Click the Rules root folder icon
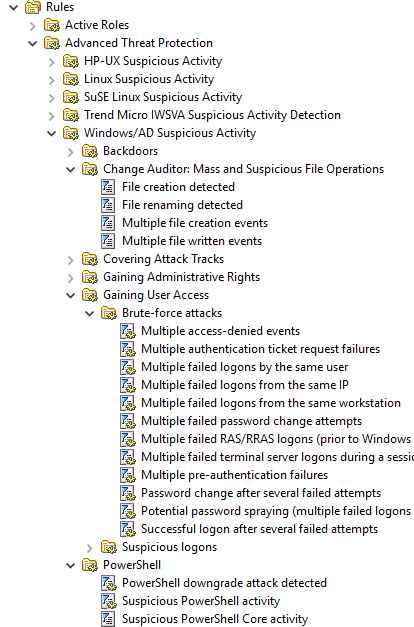 point(33,7)
